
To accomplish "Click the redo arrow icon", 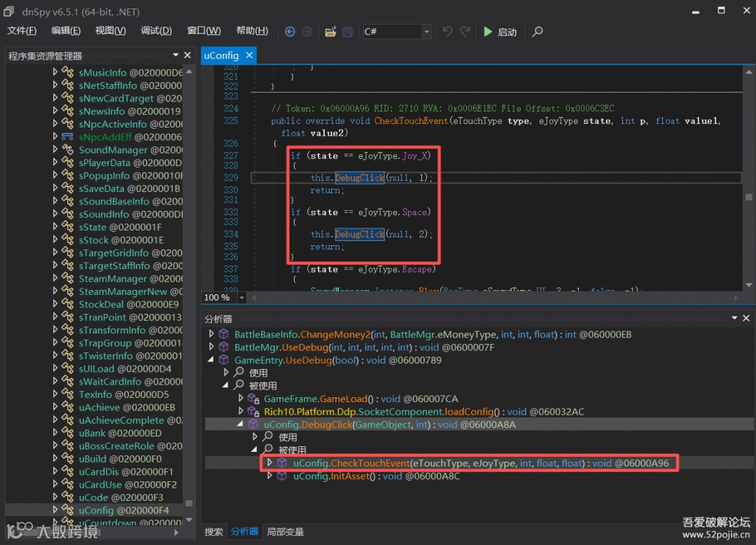I will click(x=465, y=32).
